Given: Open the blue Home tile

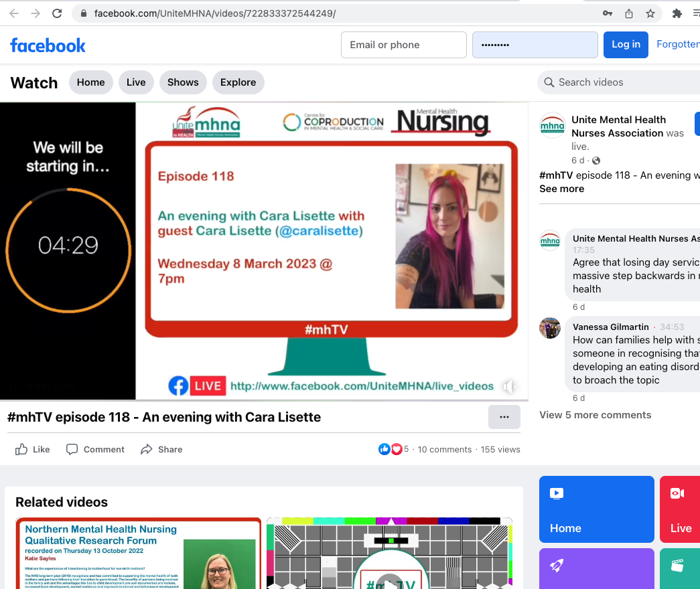Looking at the screenshot, I should point(596,509).
